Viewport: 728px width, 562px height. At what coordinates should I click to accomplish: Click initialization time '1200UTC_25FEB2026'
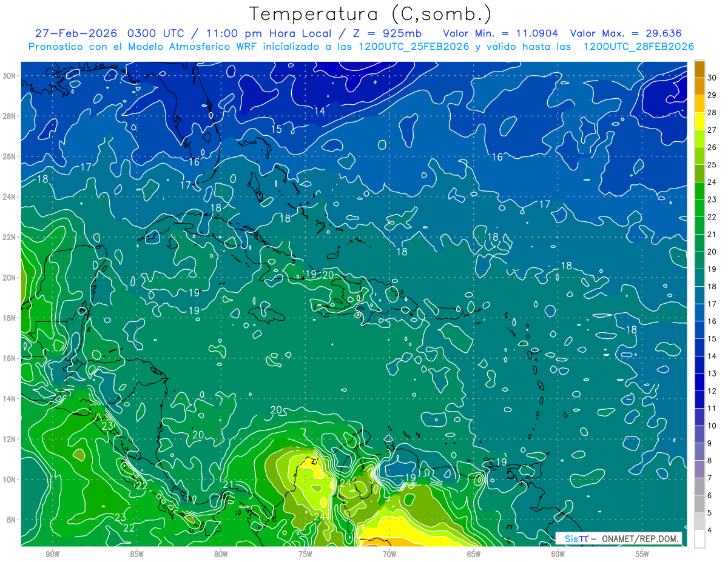pos(414,47)
